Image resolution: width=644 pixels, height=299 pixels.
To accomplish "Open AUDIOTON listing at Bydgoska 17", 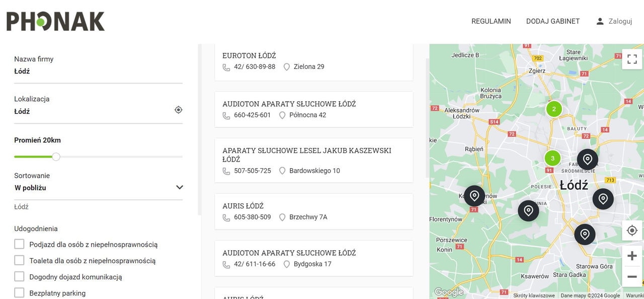I will click(x=289, y=253).
